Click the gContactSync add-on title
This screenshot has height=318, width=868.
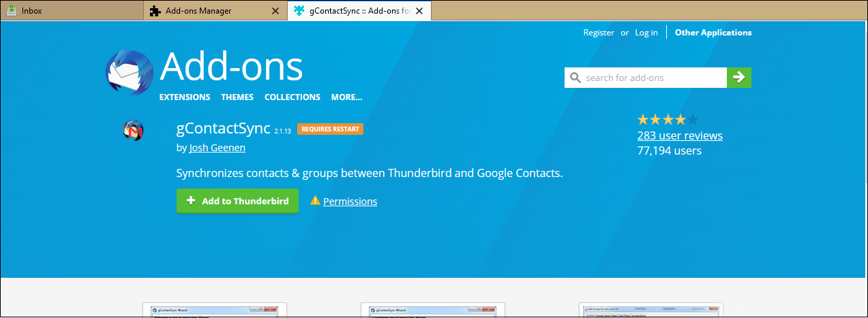coord(224,129)
